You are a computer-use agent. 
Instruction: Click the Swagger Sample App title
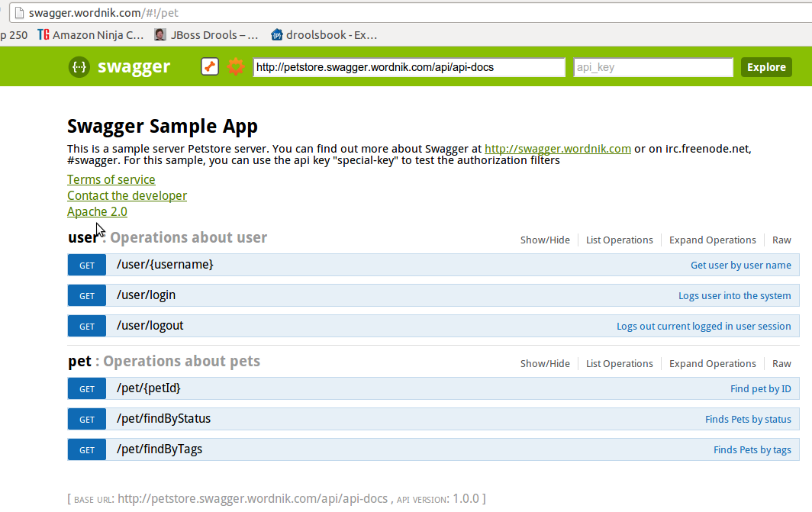coord(163,127)
